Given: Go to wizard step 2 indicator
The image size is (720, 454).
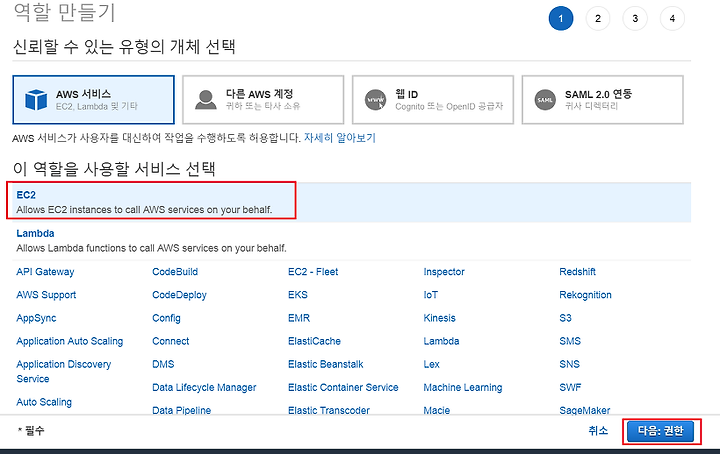Looking at the screenshot, I should (598, 18).
